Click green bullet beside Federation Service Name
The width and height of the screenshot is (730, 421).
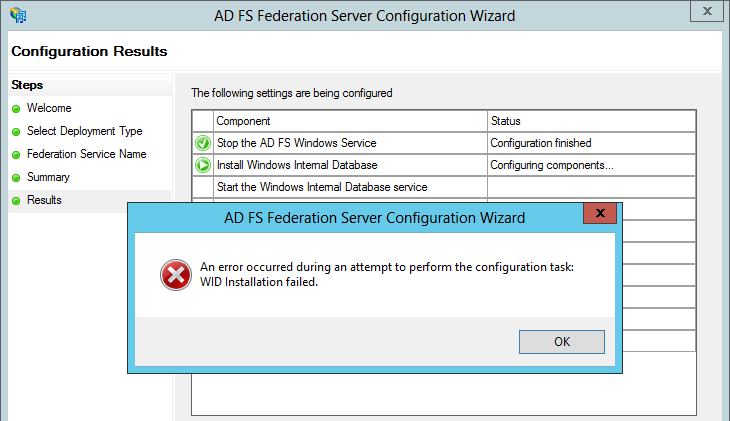(16, 155)
